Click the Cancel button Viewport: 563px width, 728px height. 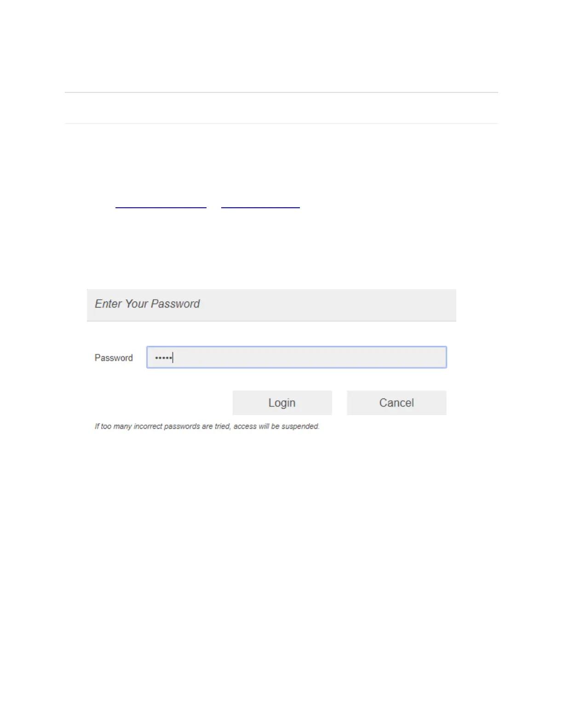[x=396, y=403]
